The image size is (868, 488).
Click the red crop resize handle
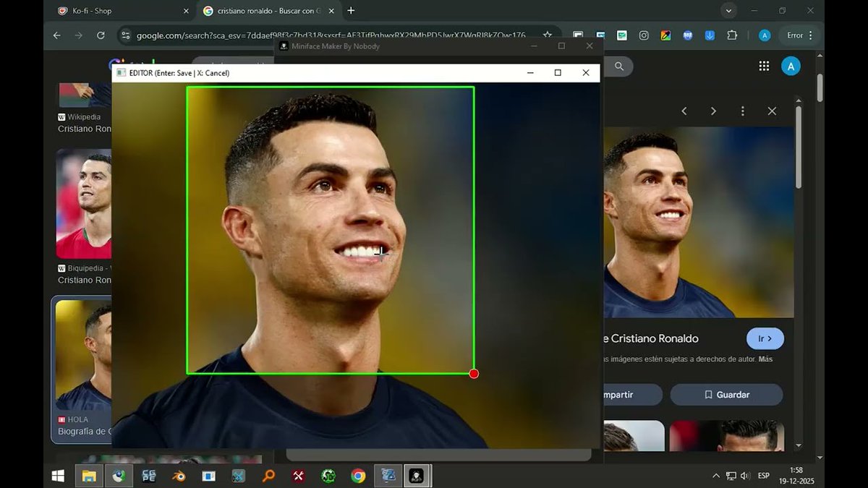point(474,374)
